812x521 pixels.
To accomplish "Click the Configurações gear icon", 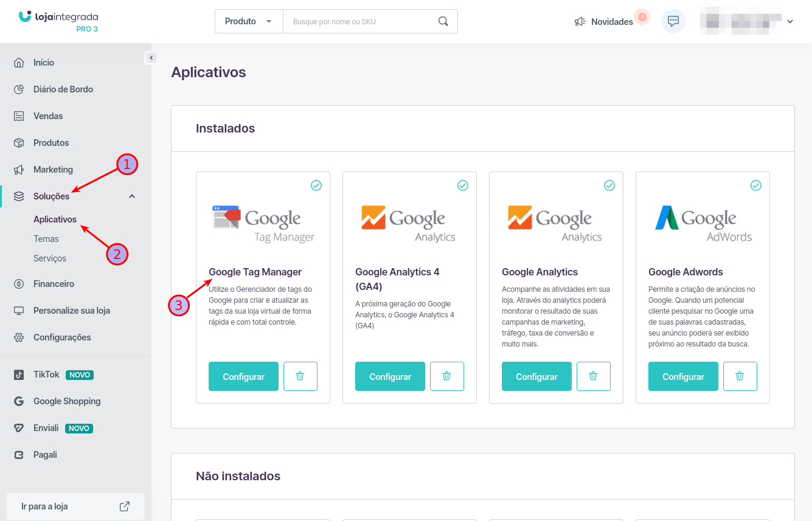I will click(19, 337).
